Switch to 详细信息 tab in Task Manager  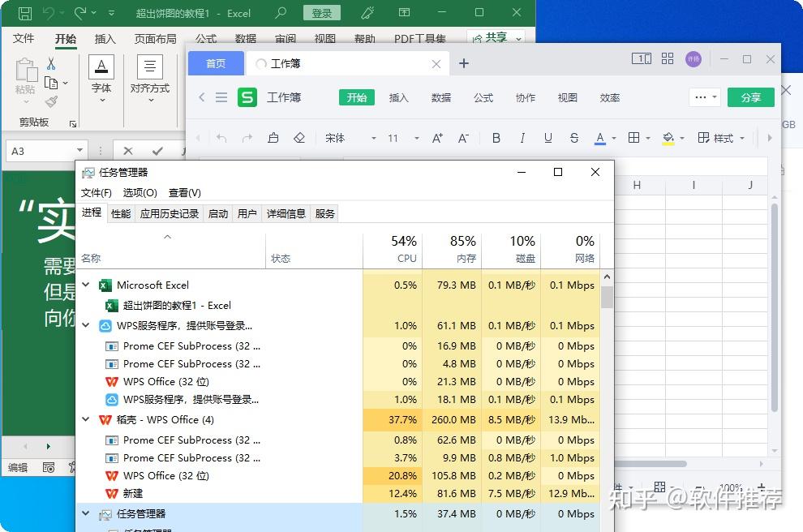[x=286, y=214]
